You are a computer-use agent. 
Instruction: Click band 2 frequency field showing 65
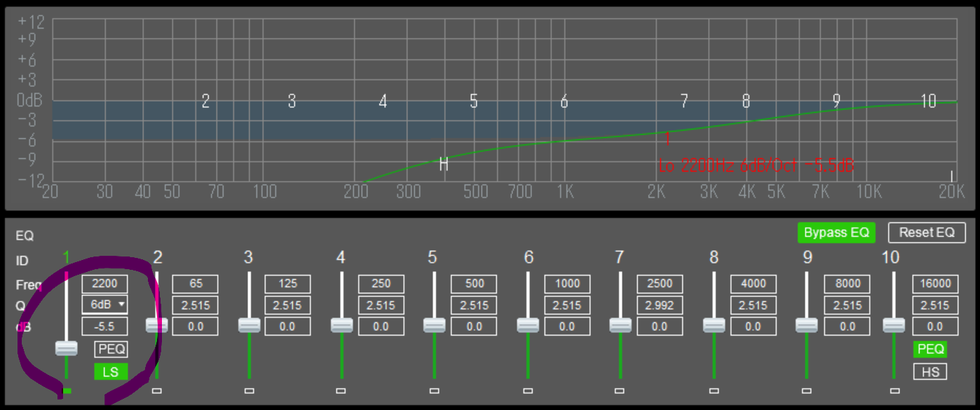point(196,284)
